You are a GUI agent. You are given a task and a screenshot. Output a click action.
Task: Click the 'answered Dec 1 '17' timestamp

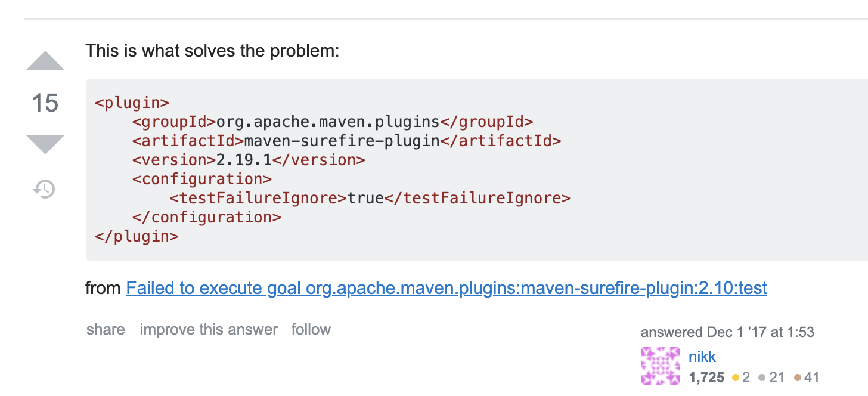727,332
